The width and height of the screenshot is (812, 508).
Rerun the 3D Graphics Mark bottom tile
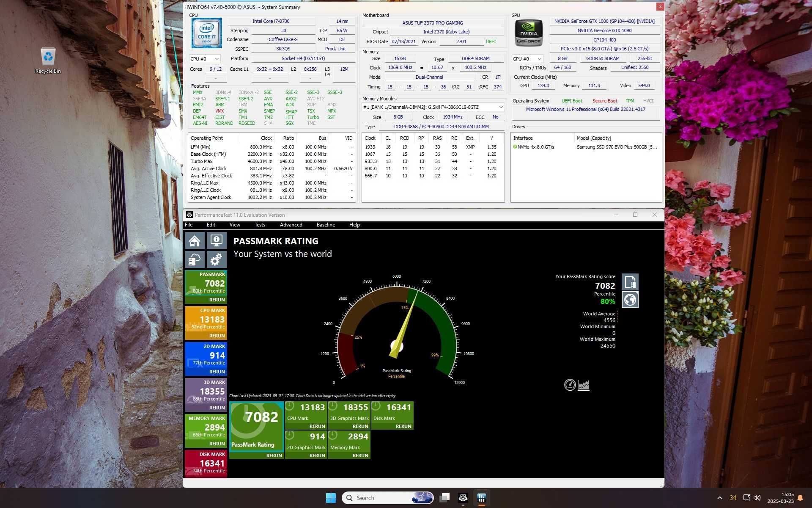360,426
